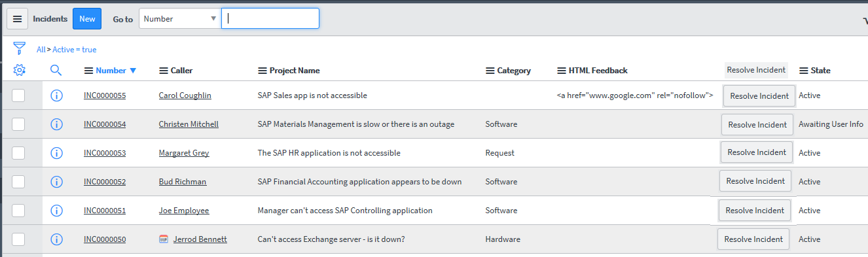This screenshot has width=868, height=257.
Task: Open caller Margaret Grey
Action: pyautogui.click(x=184, y=153)
